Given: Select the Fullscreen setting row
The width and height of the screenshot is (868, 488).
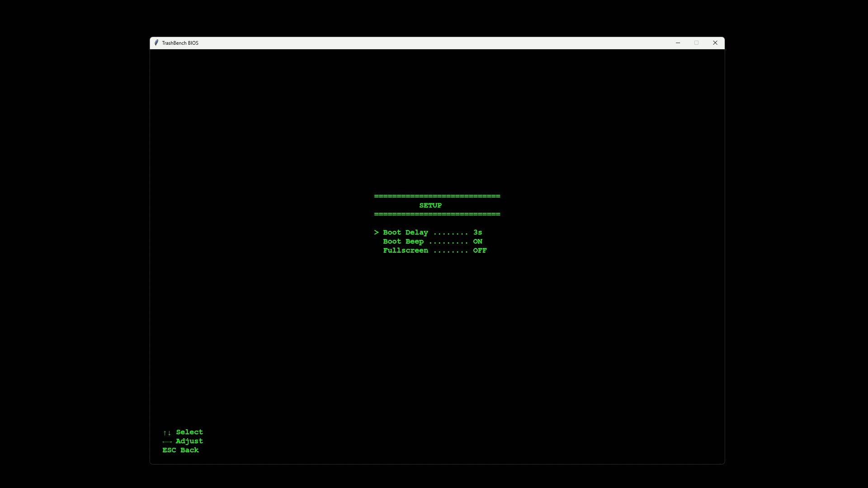Looking at the screenshot, I should [435, 250].
